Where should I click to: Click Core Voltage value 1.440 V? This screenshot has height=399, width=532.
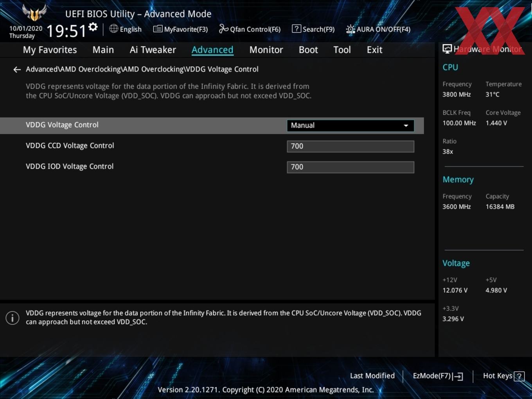pos(496,123)
